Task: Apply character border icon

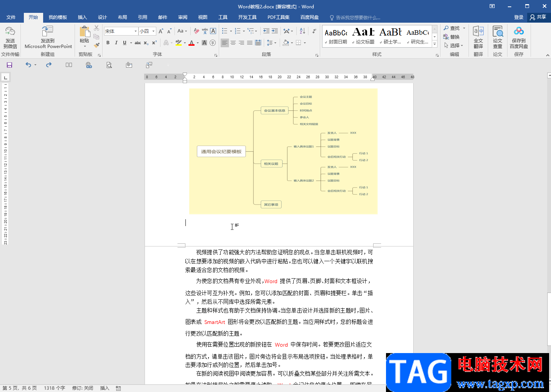Action: tap(213, 31)
